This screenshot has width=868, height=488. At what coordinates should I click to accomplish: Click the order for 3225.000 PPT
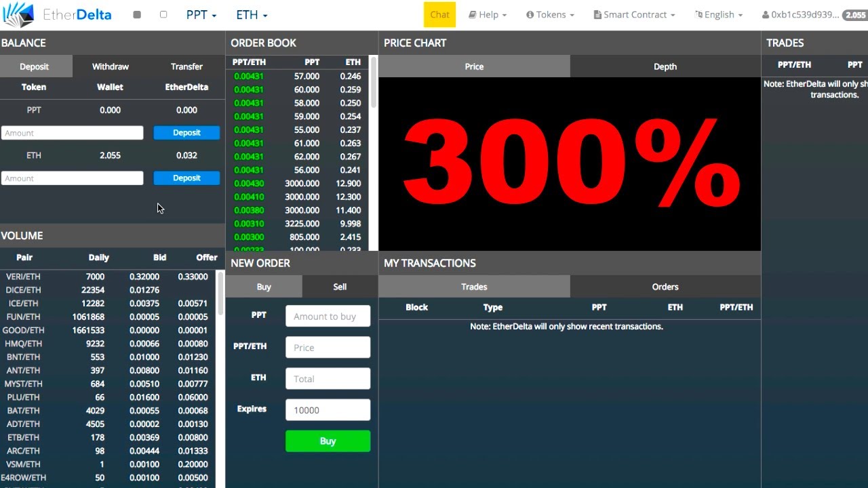297,224
